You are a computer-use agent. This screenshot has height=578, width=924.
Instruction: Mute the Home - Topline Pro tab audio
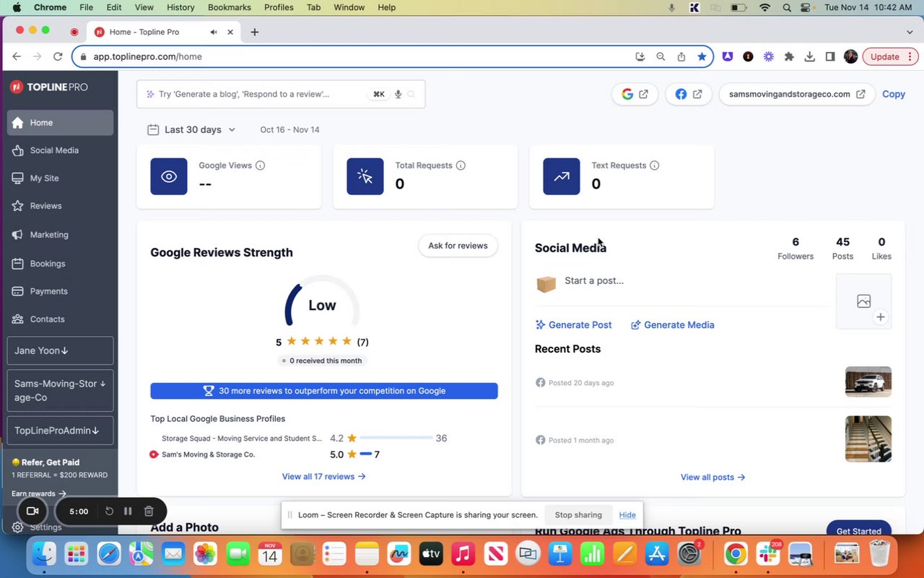point(214,32)
